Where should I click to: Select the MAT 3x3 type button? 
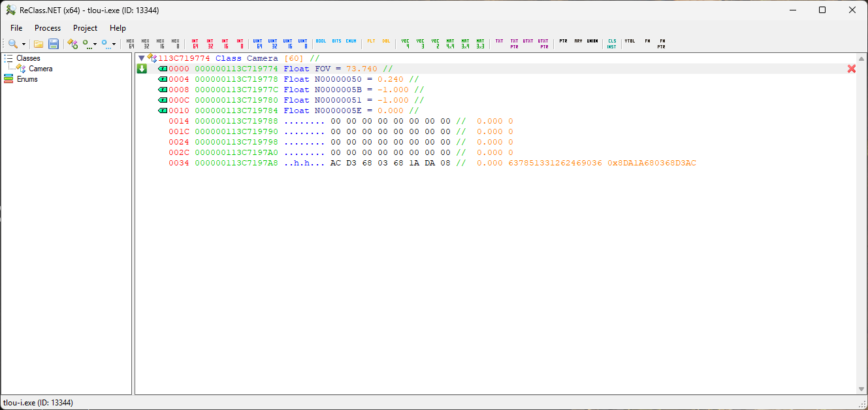point(480,44)
